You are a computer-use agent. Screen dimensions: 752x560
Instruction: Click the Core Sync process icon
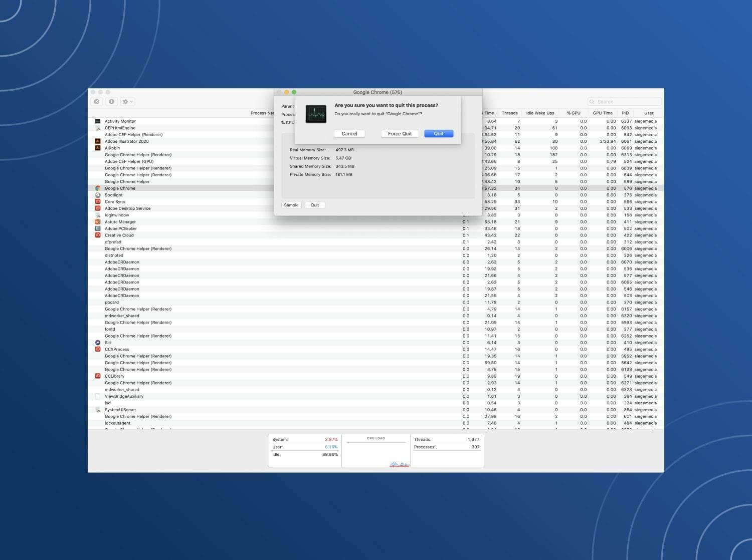click(98, 201)
